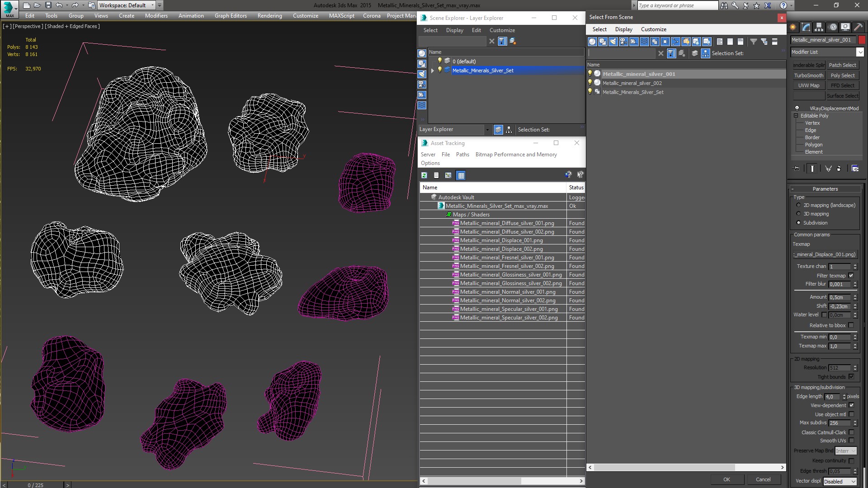This screenshot has height=488, width=868.
Task: Toggle Relative to bbox checkbox
Action: pos(851,325)
